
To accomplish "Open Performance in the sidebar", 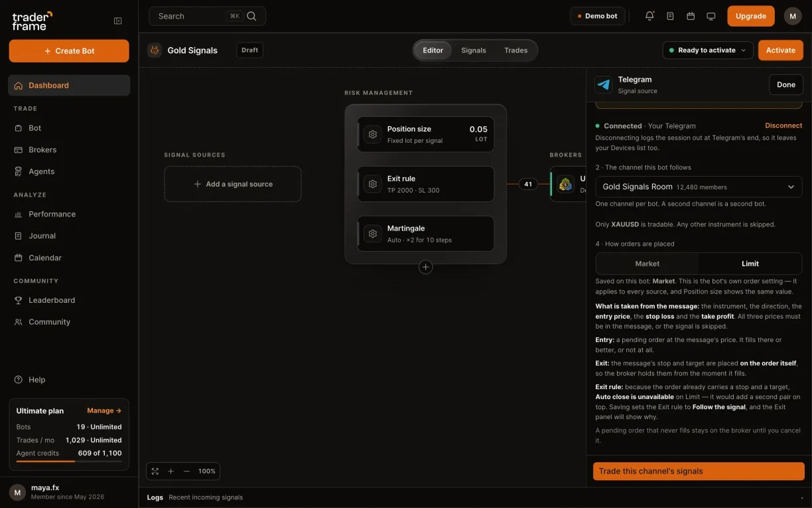I will pos(69,214).
